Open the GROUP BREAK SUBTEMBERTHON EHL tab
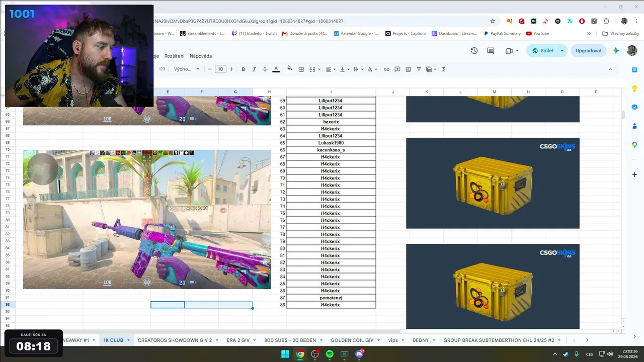Image resolution: width=644 pixels, height=362 pixels. tap(502, 340)
